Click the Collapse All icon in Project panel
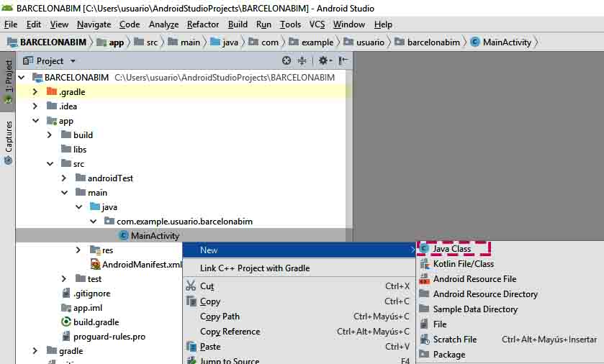Image resolution: width=604 pixels, height=364 pixels. point(302,61)
